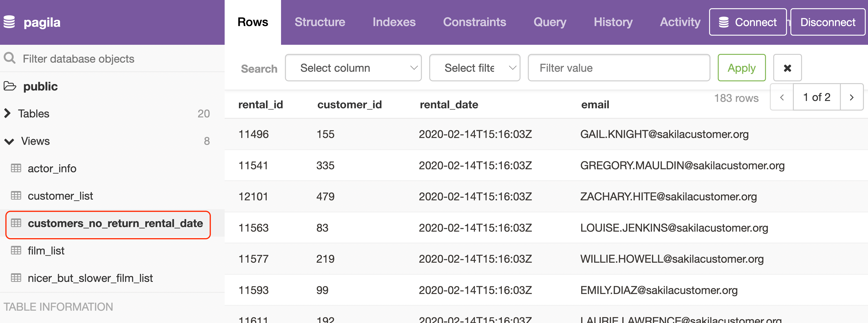
Task: Open the Constraints tab
Action: (x=474, y=22)
